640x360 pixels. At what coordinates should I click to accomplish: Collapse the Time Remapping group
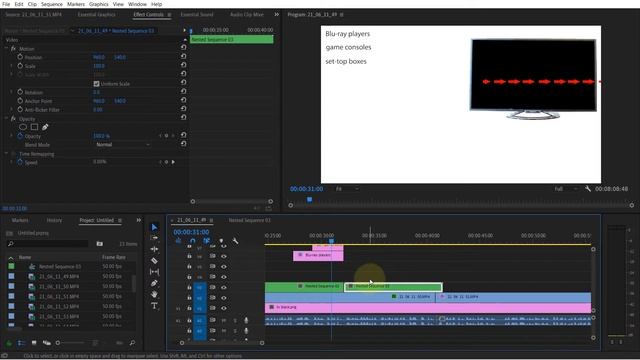click(x=6, y=154)
